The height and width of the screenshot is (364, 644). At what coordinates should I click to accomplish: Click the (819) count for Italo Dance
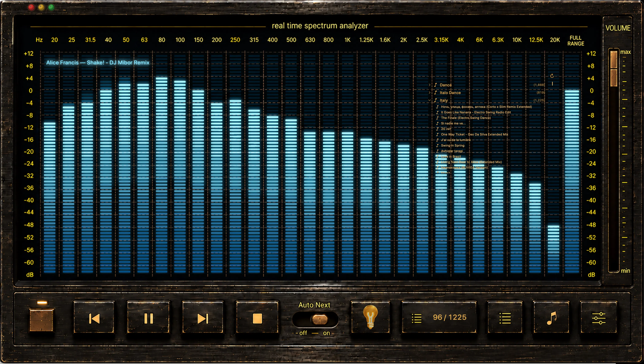[x=540, y=93]
